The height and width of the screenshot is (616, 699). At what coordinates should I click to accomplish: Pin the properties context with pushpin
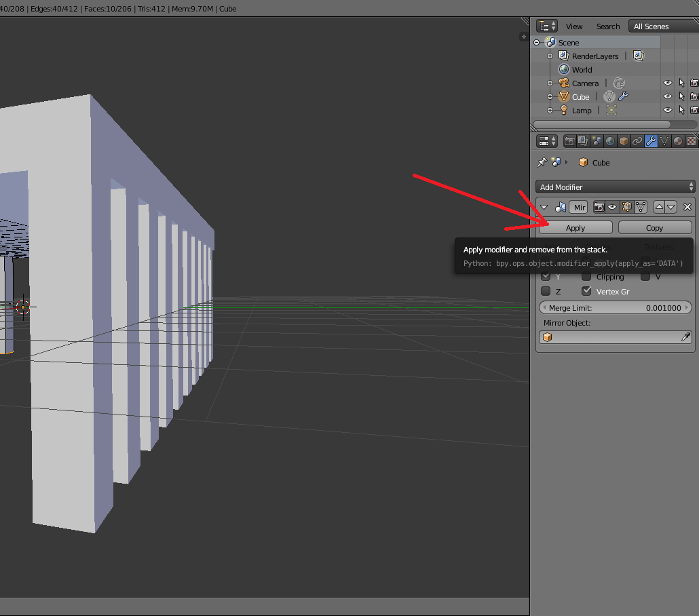[x=542, y=162]
